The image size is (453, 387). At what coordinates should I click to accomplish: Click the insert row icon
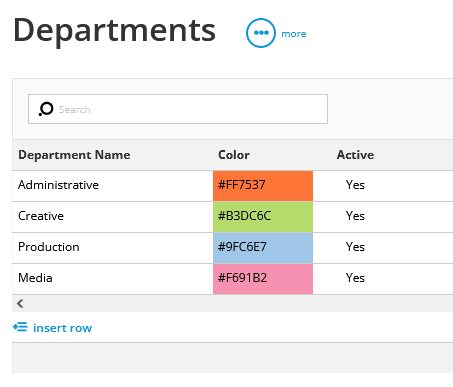[20, 327]
